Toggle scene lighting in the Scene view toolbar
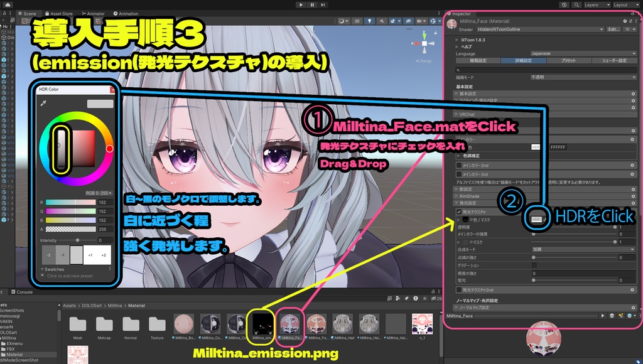This screenshot has height=364, width=643. 369,22
